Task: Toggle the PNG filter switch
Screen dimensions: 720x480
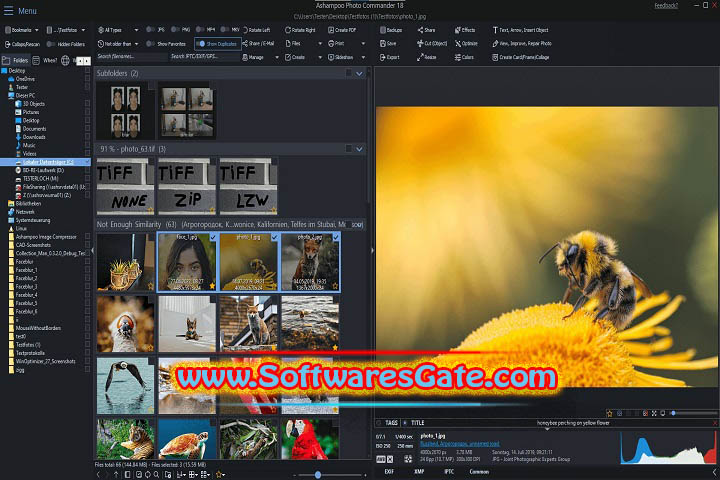Action: (x=175, y=29)
